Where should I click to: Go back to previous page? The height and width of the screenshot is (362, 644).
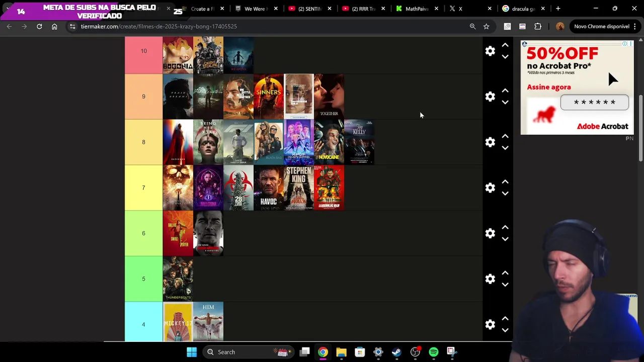9,26
